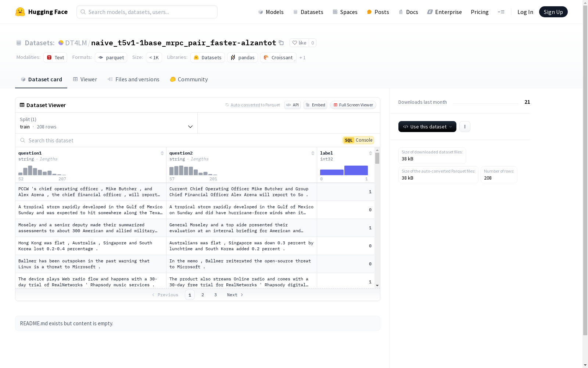Click the heart like button
This screenshot has height=368, width=588.
299,43
